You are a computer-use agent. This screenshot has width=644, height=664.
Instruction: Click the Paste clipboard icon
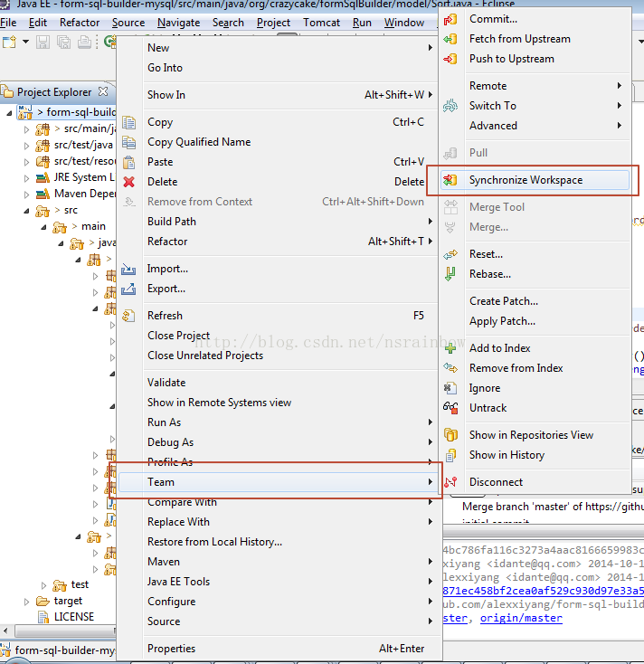click(128, 162)
